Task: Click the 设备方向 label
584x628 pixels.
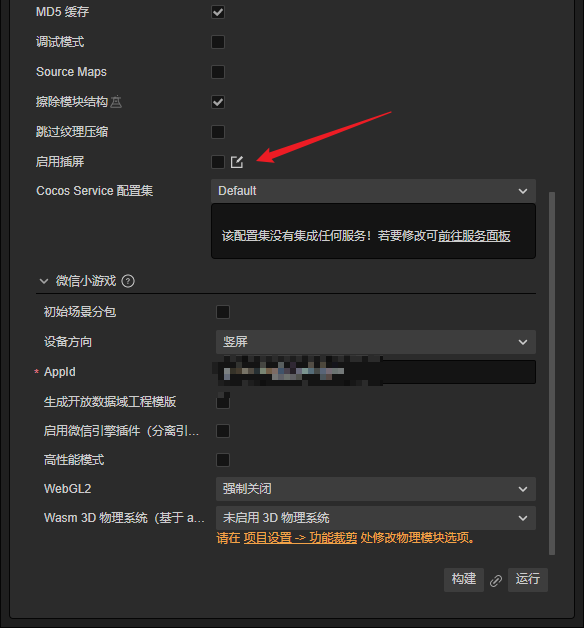Action: (68, 342)
